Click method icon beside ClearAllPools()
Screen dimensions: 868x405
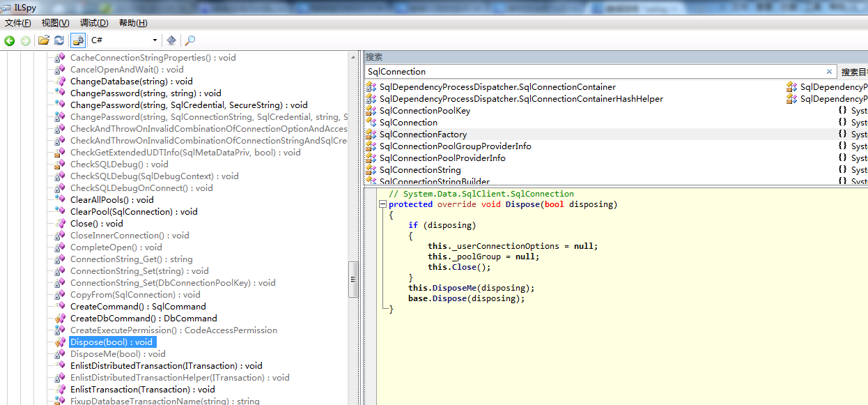(61, 200)
